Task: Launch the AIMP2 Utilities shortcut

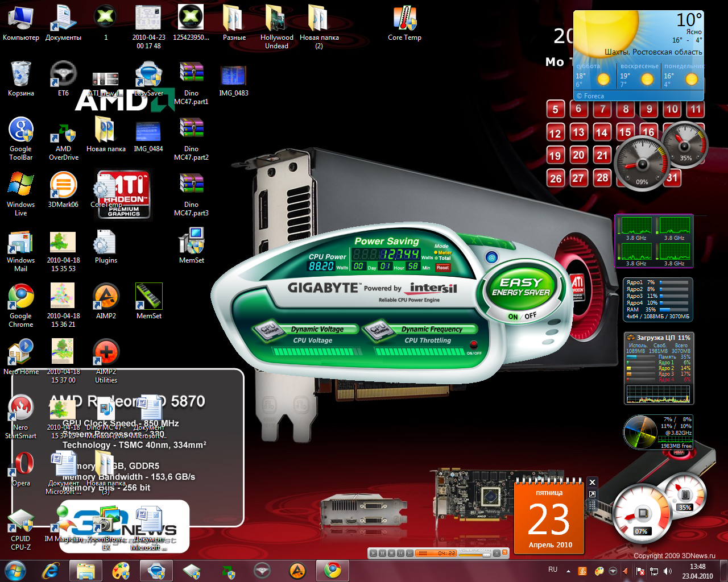Action: tap(106, 361)
